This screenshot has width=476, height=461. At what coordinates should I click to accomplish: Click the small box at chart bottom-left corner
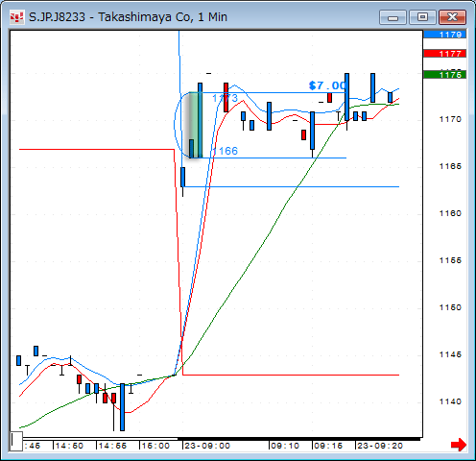click(16, 441)
